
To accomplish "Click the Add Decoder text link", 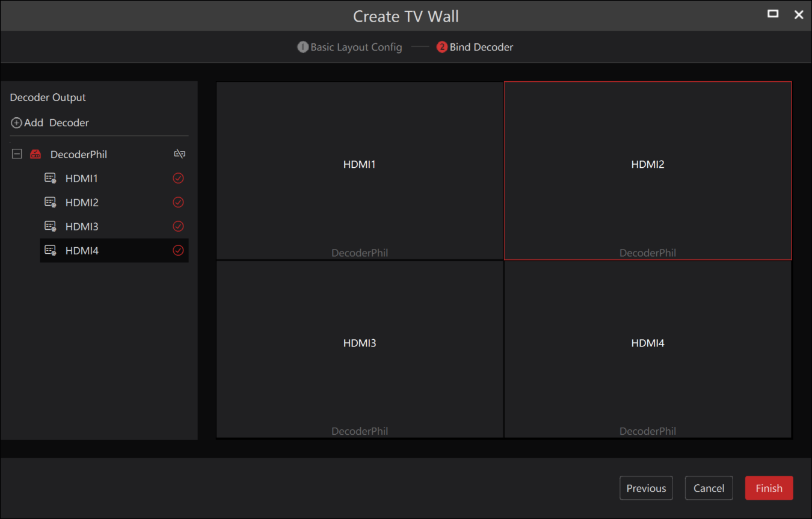I will 57,123.
